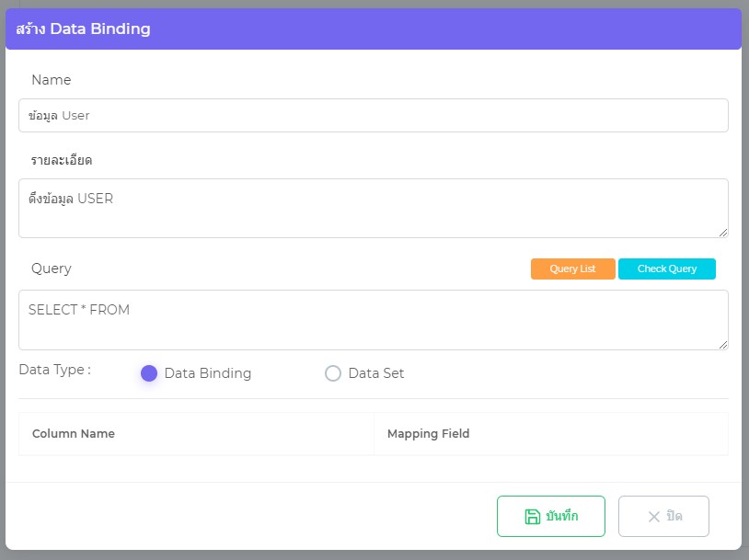Screen dimensions: 749x560
Task: Select the Data Binding radio button
Action: [x=149, y=373]
